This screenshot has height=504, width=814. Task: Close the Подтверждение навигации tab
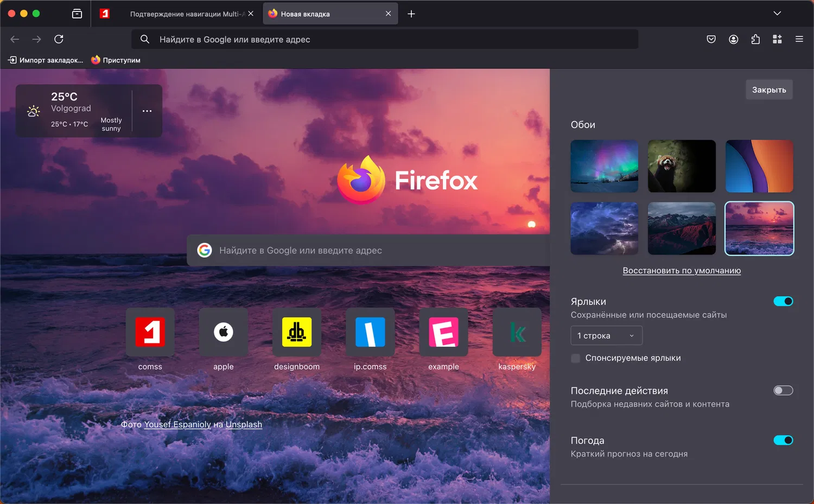tap(251, 14)
